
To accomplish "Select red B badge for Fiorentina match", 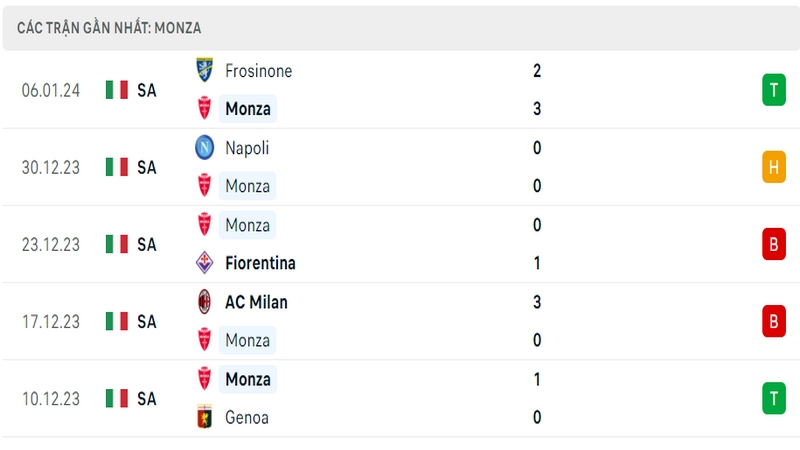I will (773, 244).
